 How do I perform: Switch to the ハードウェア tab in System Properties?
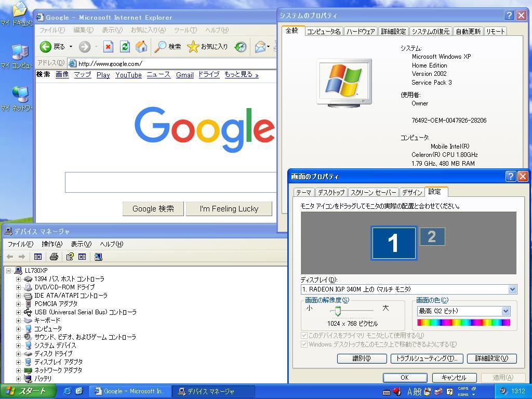pos(361,32)
